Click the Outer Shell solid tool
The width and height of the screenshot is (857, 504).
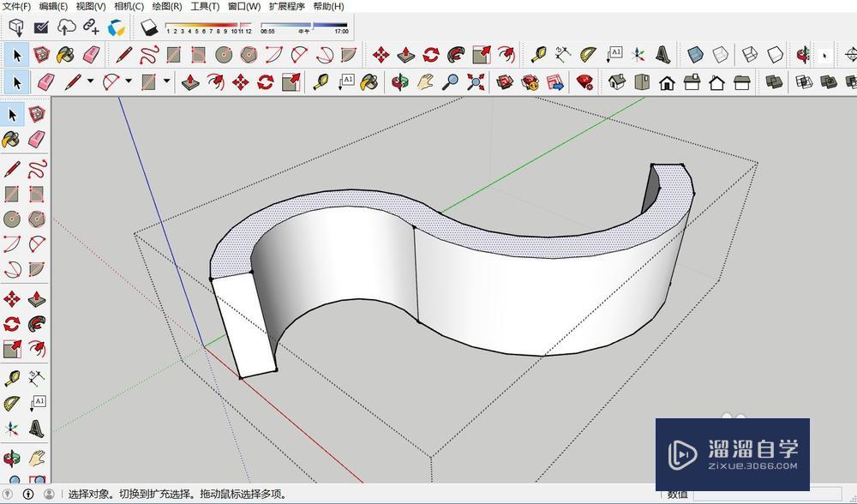[773, 82]
